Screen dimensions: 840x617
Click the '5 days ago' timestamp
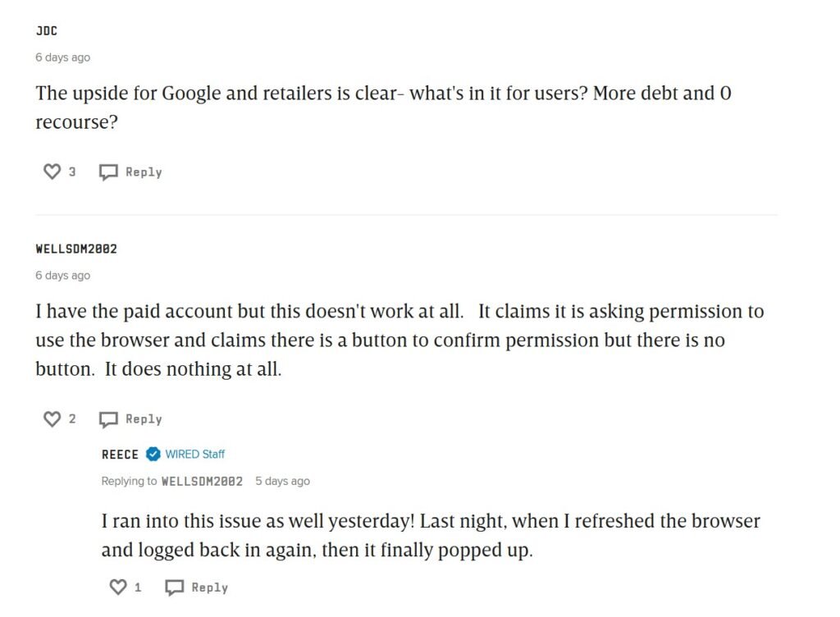[282, 481]
